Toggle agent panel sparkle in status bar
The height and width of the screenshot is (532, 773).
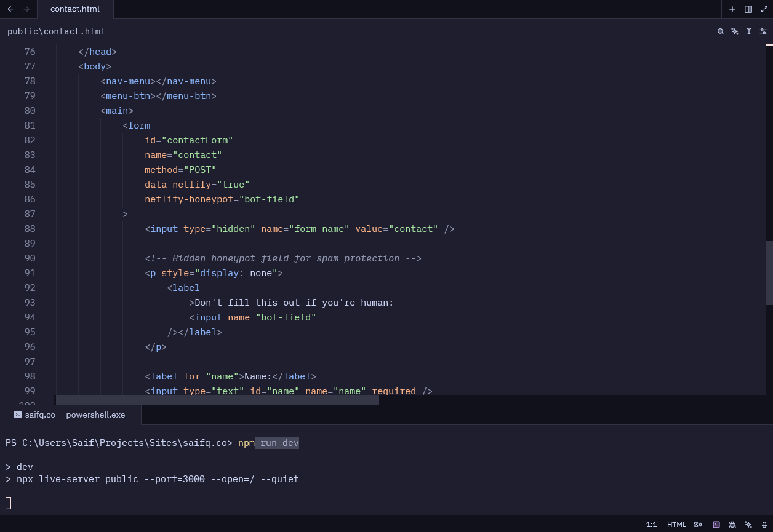[748, 525]
